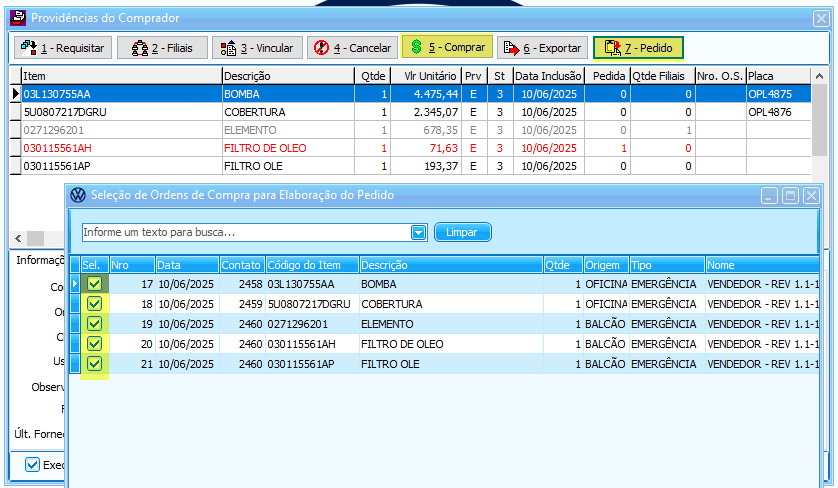Click the horizontal scroll left arrow of top grid
The width and height of the screenshot is (838, 488).
coord(18,238)
